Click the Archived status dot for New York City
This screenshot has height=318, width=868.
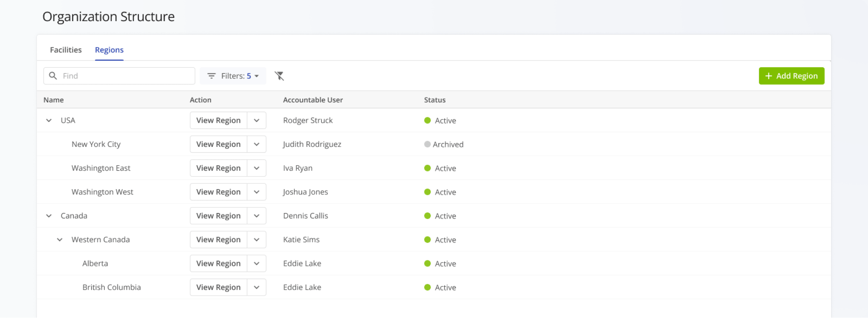pos(427,144)
